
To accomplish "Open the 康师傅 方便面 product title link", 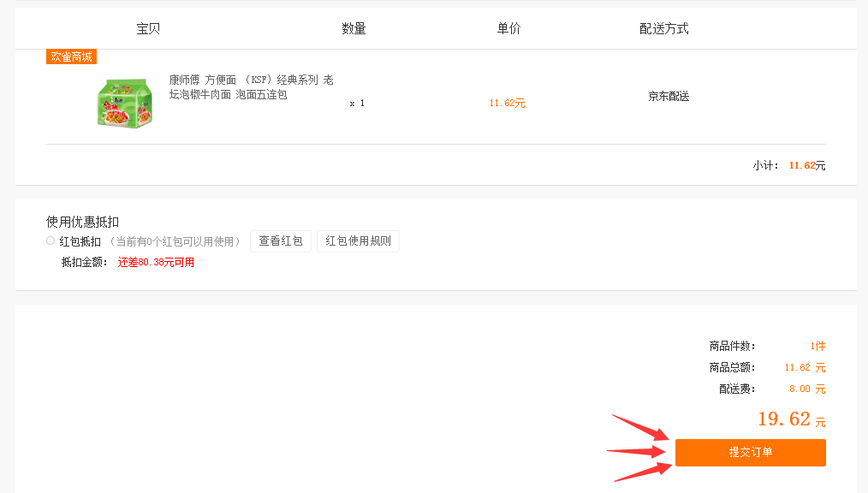I will (x=252, y=86).
